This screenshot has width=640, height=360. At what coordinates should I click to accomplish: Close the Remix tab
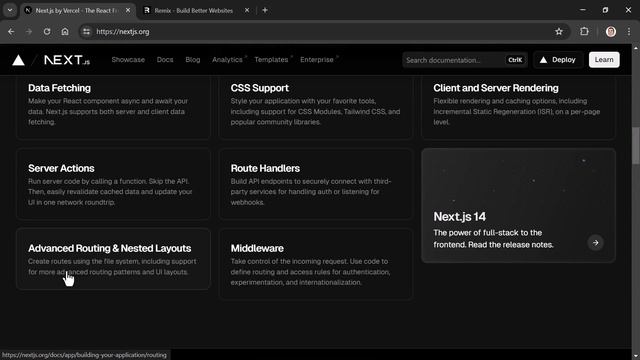247,10
